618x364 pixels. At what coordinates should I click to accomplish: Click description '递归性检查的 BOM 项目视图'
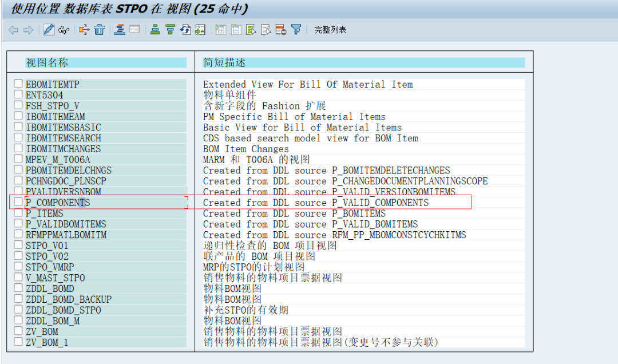tap(270, 246)
